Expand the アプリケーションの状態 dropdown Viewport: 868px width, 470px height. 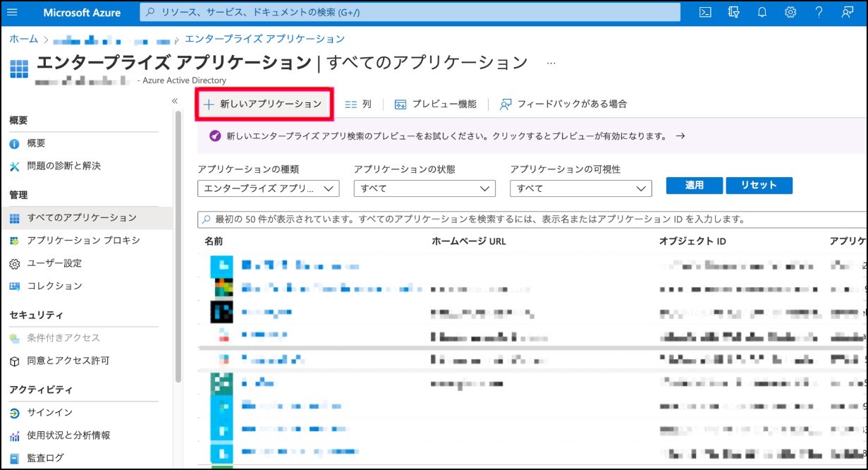424,188
